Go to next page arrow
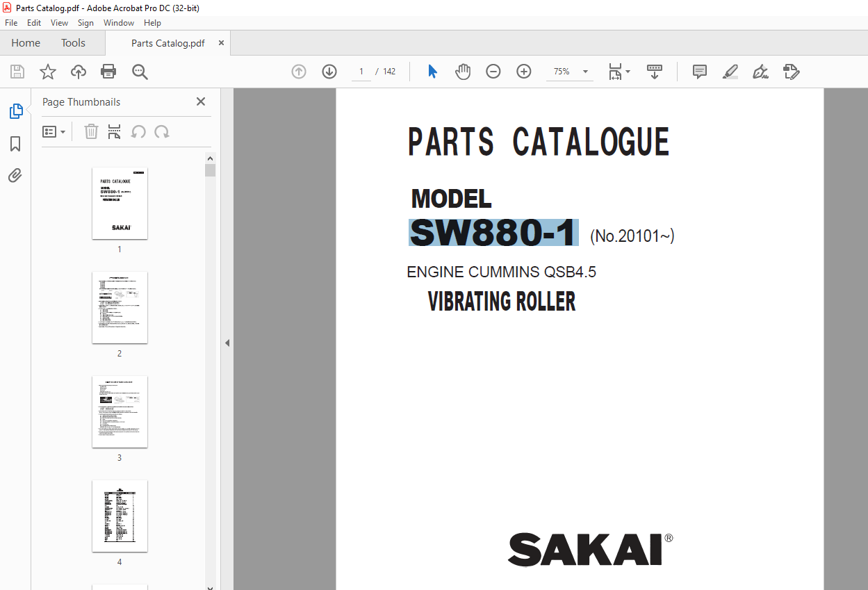Screen dimensions: 868x590 coord(329,72)
